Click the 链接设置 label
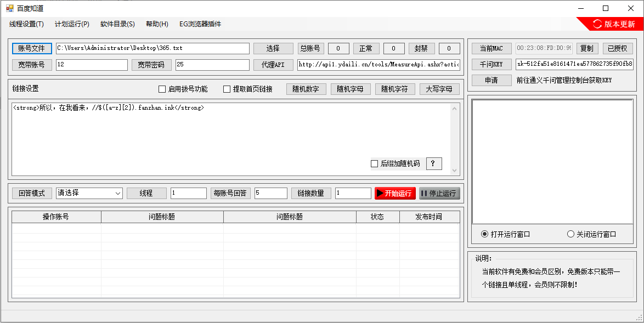The width and height of the screenshot is (644, 323). pos(25,89)
